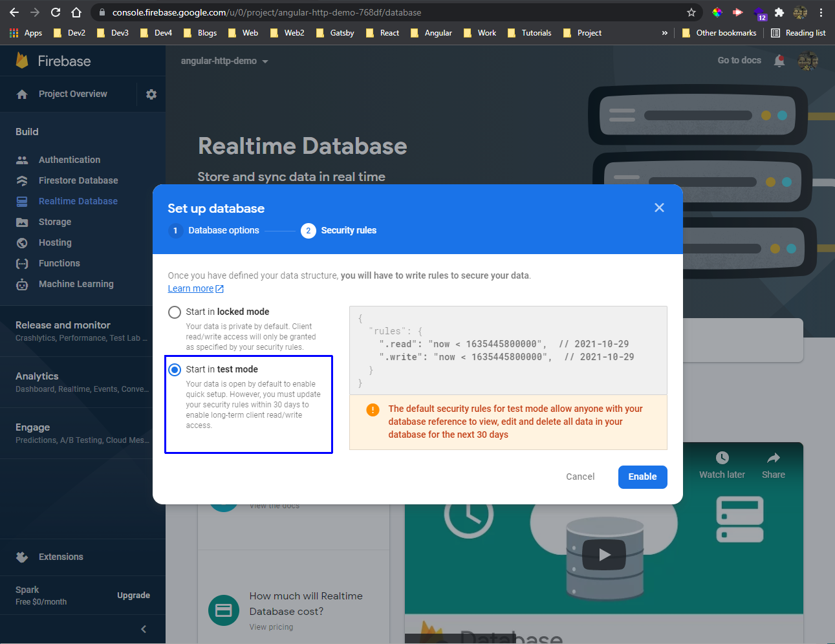Click the Extensions icon in sidebar
The image size is (835, 644).
point(22,557)
